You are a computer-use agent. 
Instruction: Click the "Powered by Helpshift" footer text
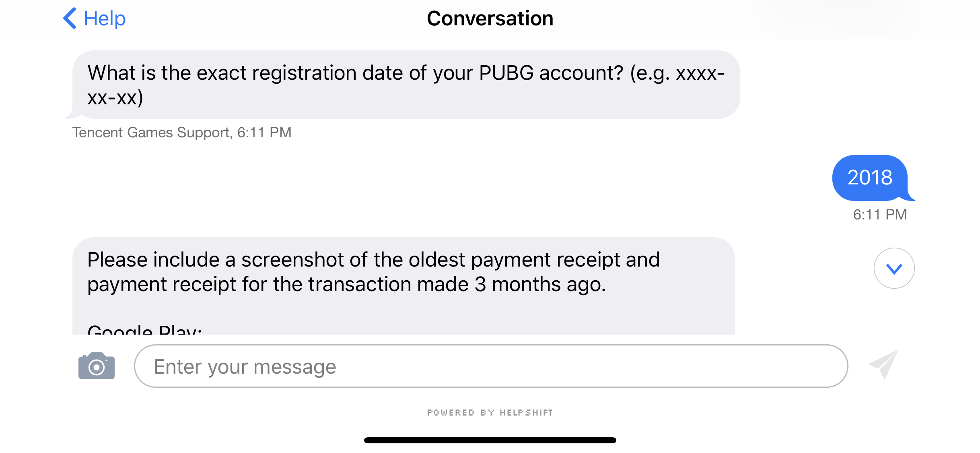(490, 412)
